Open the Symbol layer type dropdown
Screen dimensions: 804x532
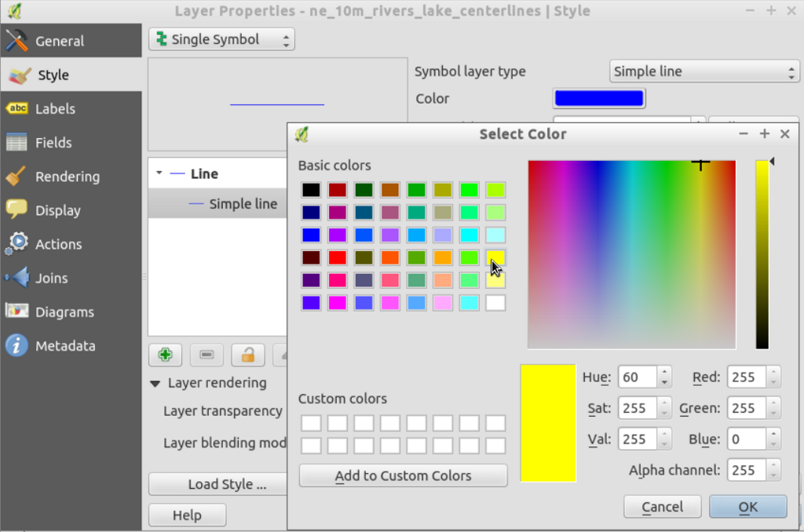point(703,71)
